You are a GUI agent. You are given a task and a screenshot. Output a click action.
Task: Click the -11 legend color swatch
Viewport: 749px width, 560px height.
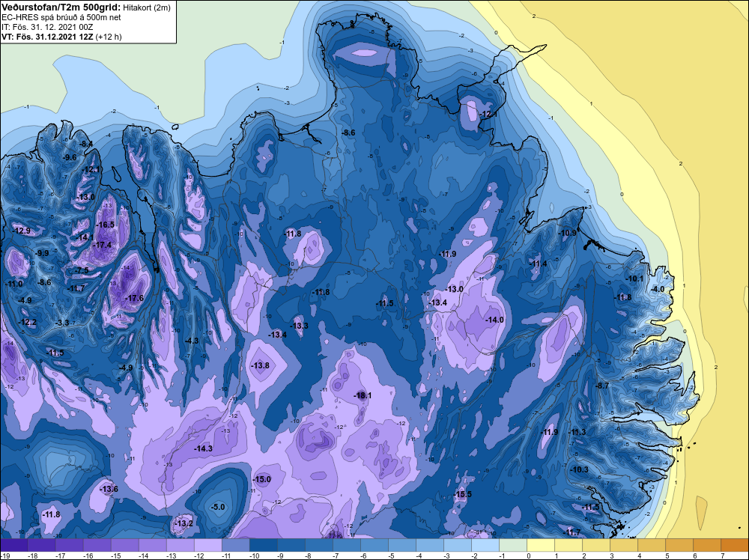pyautogui.click(x=235, y=545)
